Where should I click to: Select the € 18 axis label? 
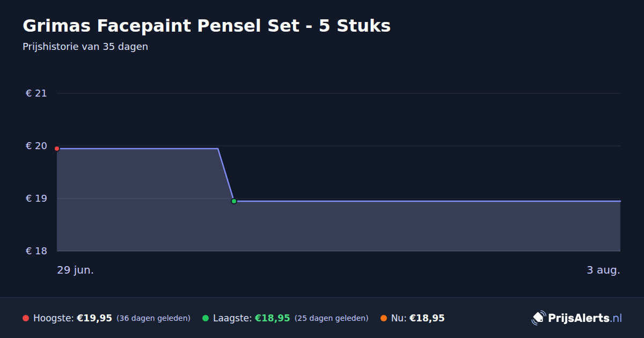36,251
